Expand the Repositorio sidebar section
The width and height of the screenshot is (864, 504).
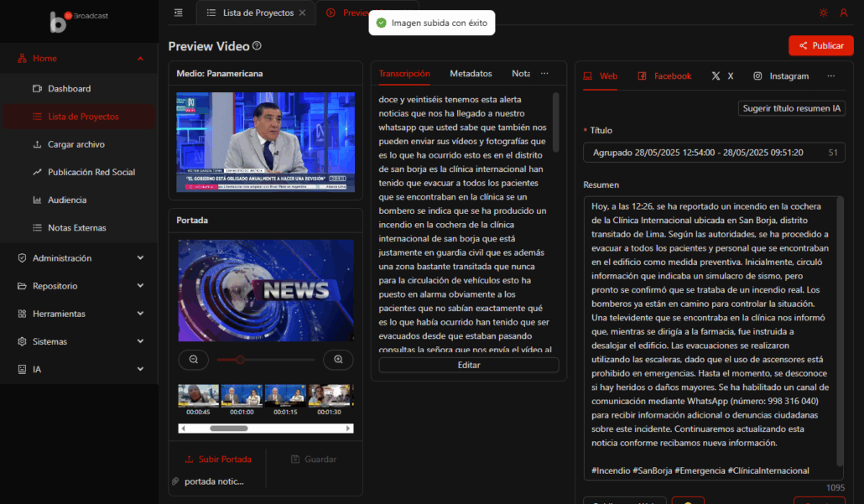pyautogui.click(x=140, y=286)
